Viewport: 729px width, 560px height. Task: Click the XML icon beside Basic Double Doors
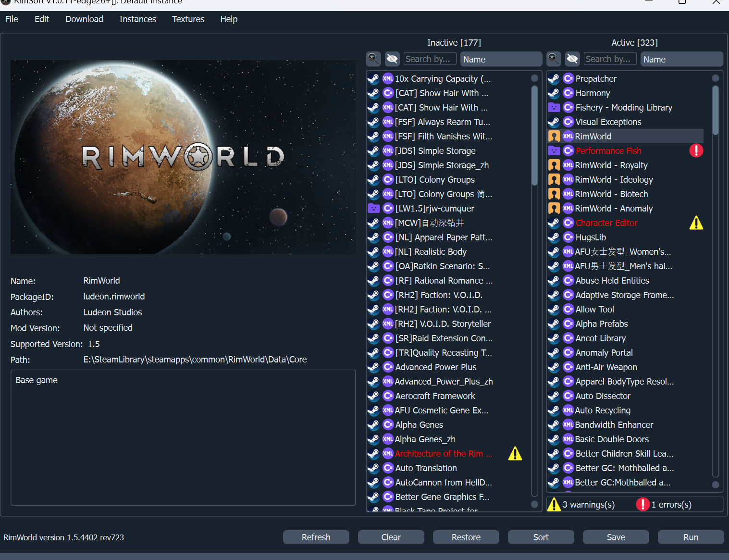point(568,439)
